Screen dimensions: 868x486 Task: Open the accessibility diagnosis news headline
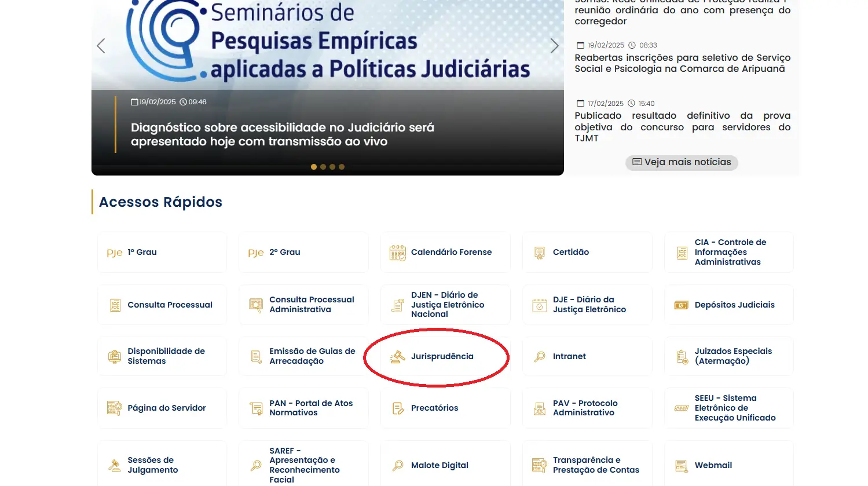click(x=283, y=134)
